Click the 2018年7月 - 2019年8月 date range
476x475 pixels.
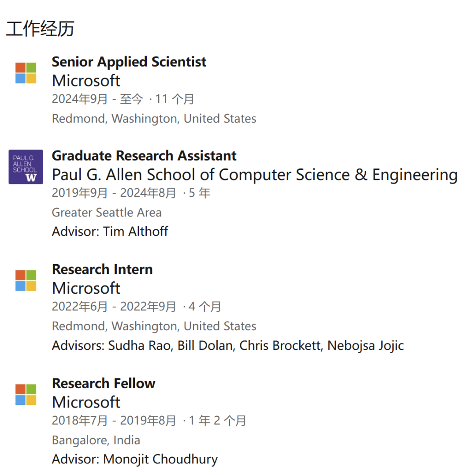[x=114, y=421]
